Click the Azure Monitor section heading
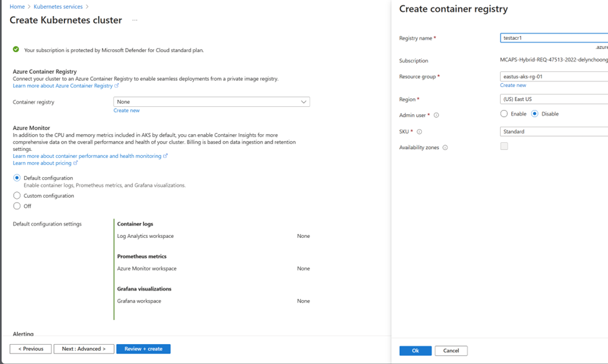 coord(32,128)
